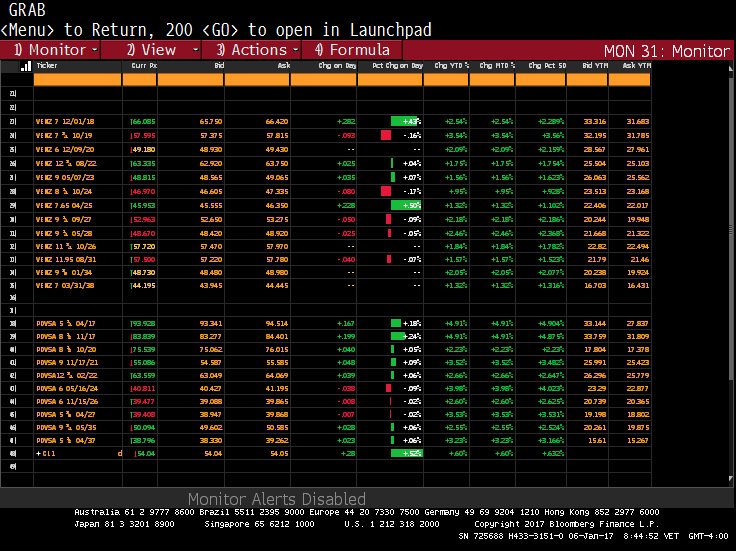Image resolution: width=736 pixels, height=551 pixels.
Task: Click the Bid value 54.04 in the +CL1 row
Action: (x=213, y=453)
